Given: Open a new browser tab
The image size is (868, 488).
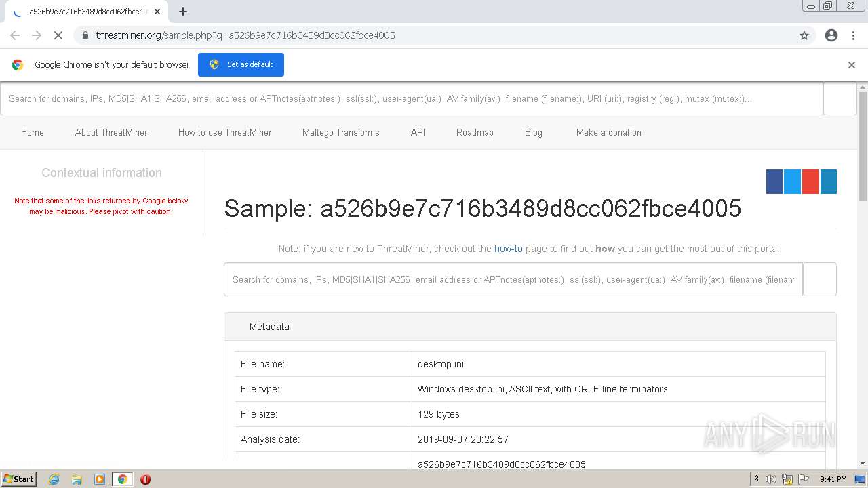Looking at the screenshot, I should [183, 12].
